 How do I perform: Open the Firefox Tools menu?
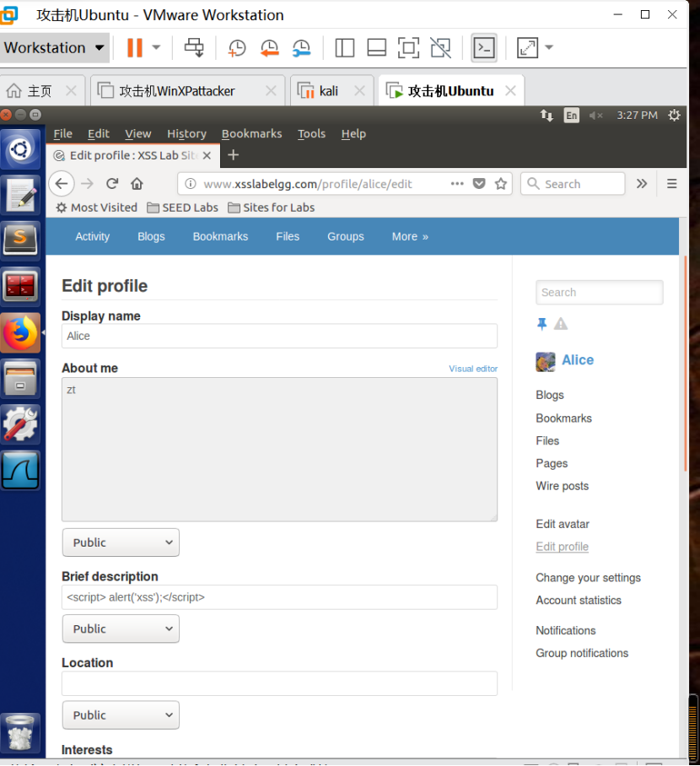pyautogui.click(x=312, y=134)
